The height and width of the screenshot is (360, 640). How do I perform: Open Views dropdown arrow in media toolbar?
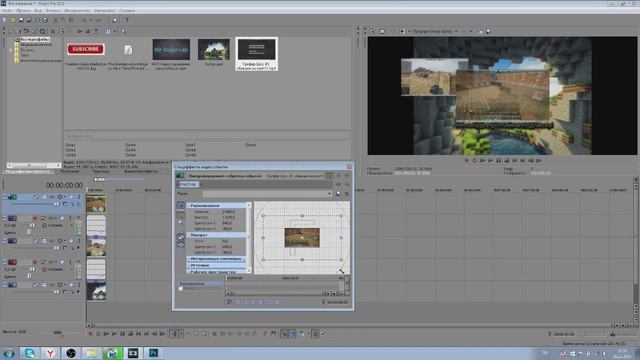point(115,31)
